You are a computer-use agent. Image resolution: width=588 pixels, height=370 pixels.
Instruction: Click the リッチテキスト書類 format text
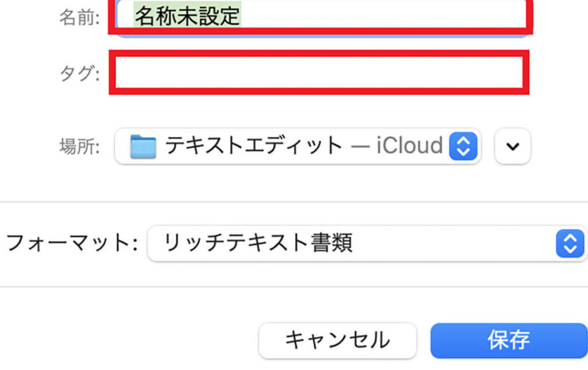pyautogui.click(x=258, y=244)
